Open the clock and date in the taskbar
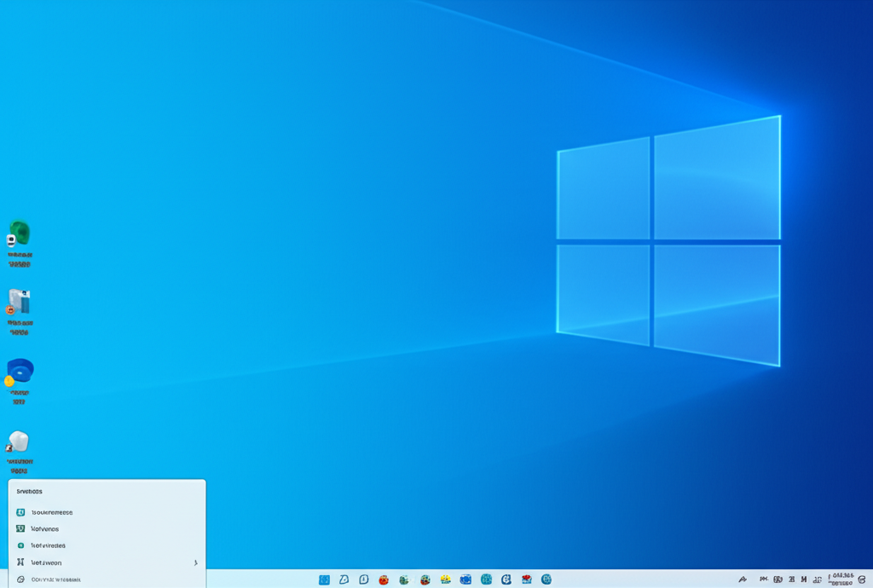Viewport: 873px width, 588px height. tap(842, 579)
